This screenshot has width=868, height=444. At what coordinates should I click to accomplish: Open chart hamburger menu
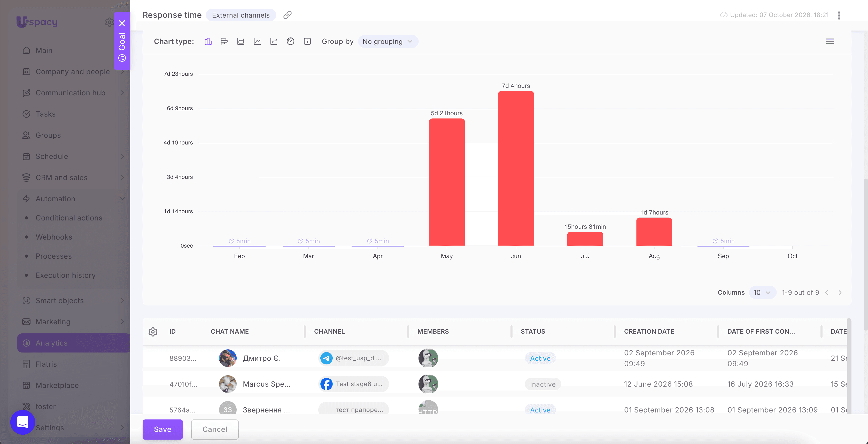click(x=830, y=41)
